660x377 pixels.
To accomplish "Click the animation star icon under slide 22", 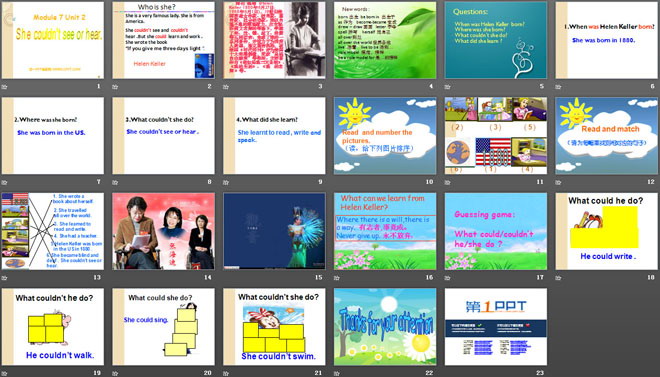I will (337, 373).
